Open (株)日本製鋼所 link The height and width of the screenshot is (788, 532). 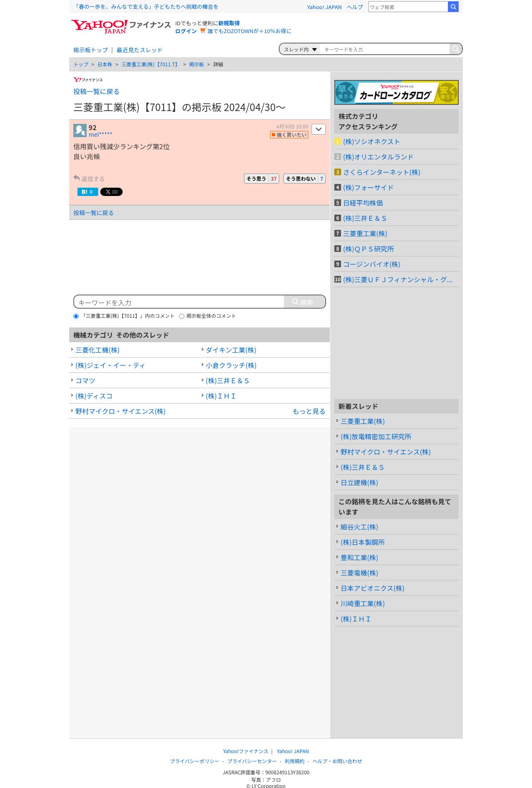point(363,542)
